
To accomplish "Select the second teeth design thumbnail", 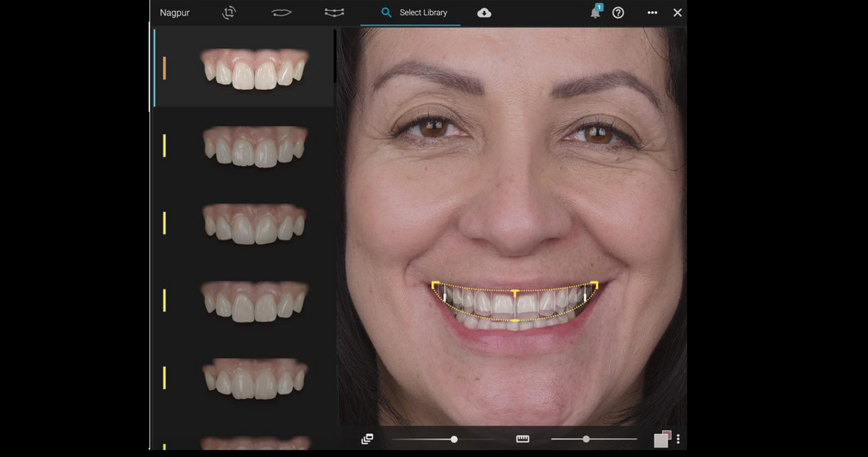I will tap(255, 146).
